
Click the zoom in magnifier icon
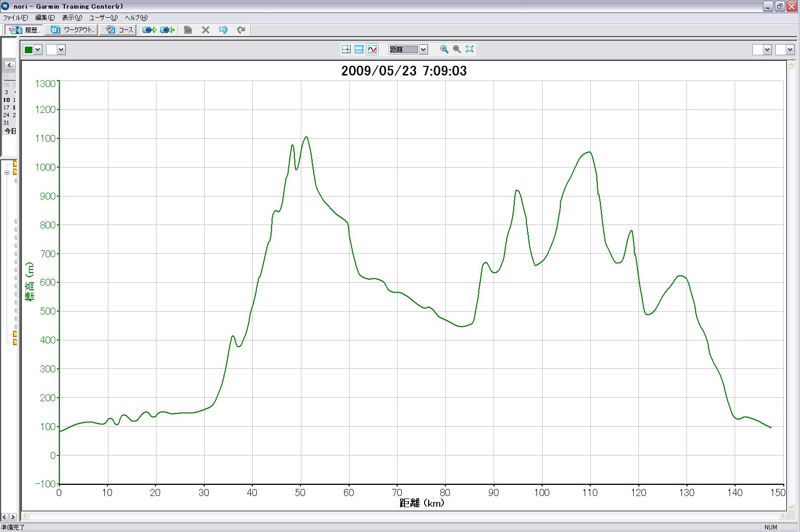point(444,49)
